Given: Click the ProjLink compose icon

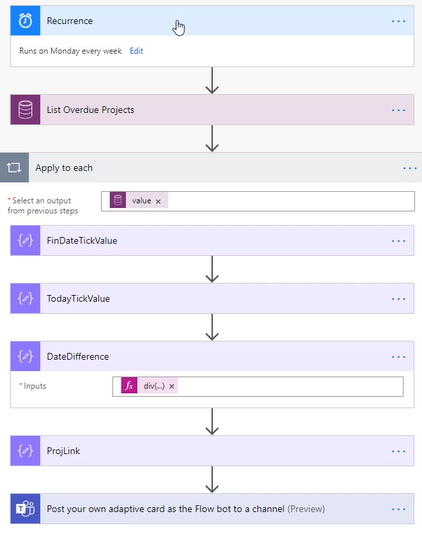Looking at the screenshot, I should click(x=25, y=451).
